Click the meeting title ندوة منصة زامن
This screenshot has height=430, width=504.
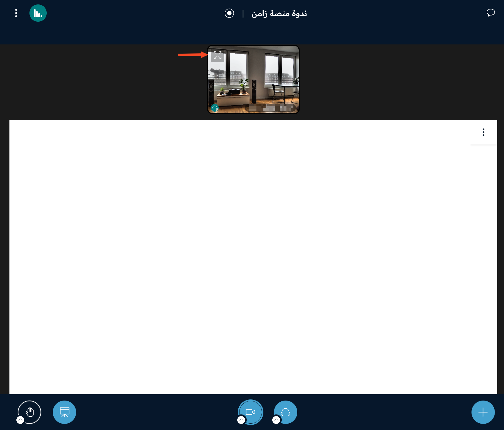tap(279, 13)
